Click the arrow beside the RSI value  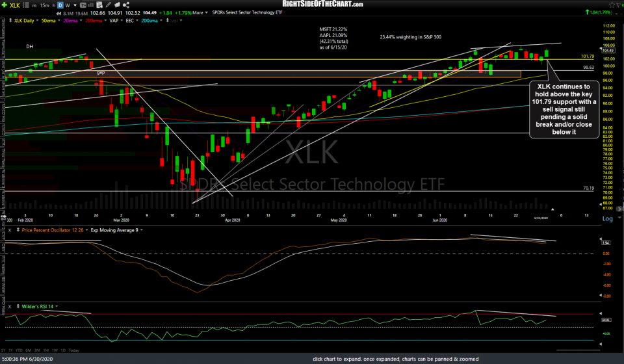click(601, 313)
